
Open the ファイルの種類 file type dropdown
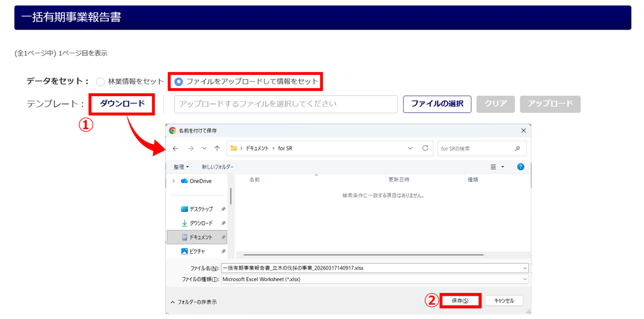(x=374, y=279)
